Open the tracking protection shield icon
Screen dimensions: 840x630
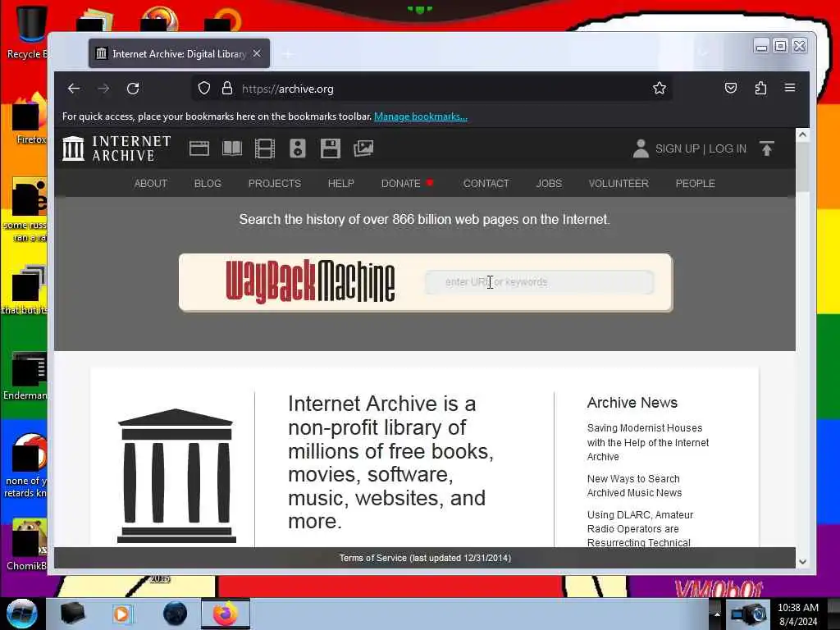pyautogui.click(x=204, y=89)
